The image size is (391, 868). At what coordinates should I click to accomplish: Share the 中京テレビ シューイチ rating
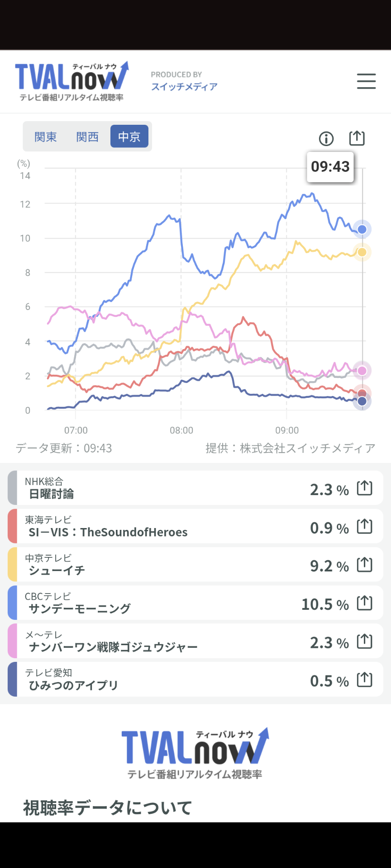pyautogui.click(x=365, y=565)
